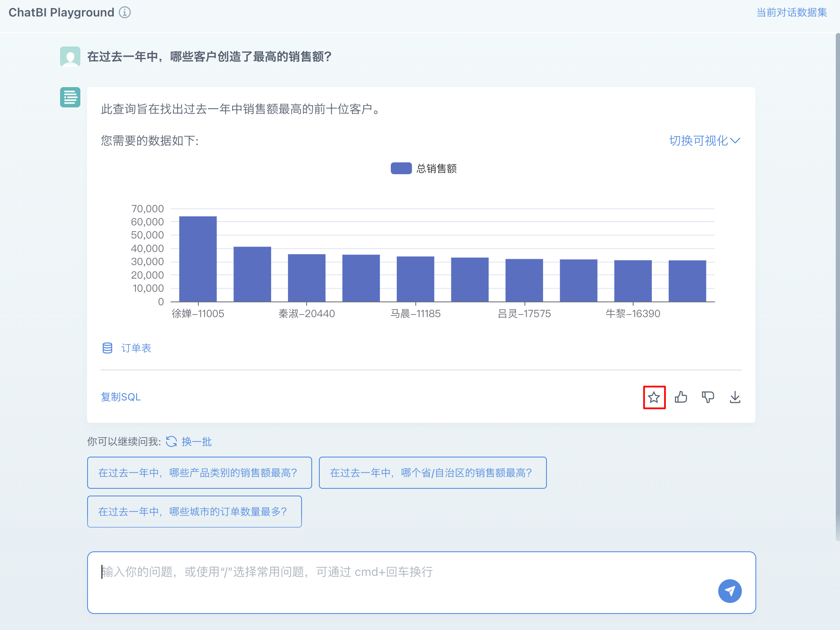The width and height of the screenshot is (840, 630).
Task: Ask which cities have most orders
Action: [195, 512]
